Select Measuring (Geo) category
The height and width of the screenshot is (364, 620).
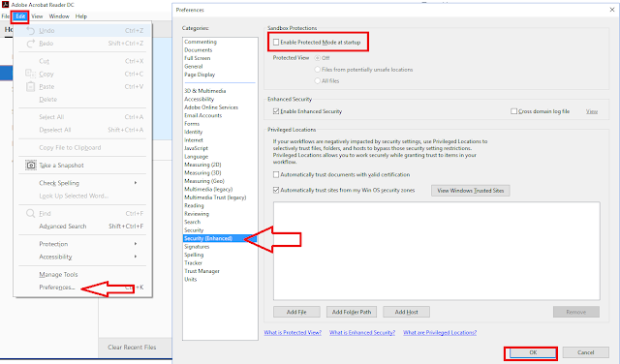(204, 181)
